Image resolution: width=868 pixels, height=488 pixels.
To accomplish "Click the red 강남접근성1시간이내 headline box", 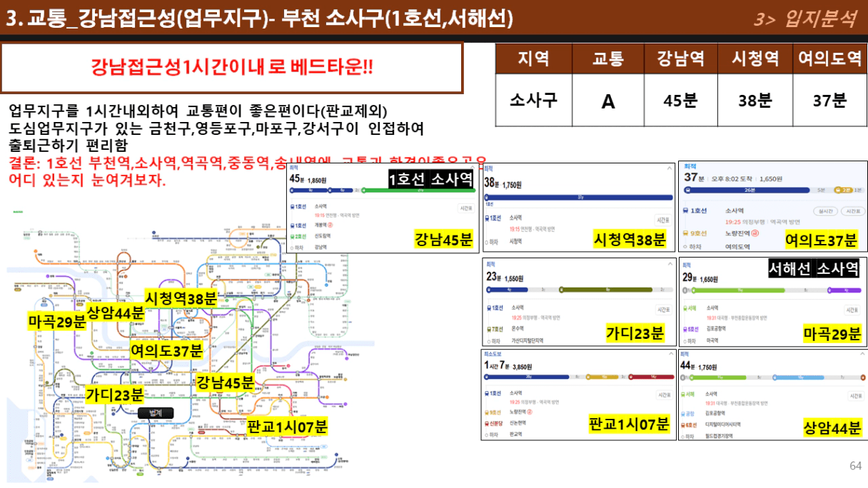I will (x=232, y=68).
